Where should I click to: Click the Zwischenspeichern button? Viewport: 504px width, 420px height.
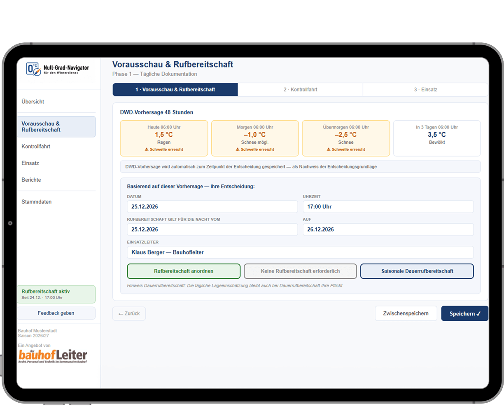click(x=406, y=313)
